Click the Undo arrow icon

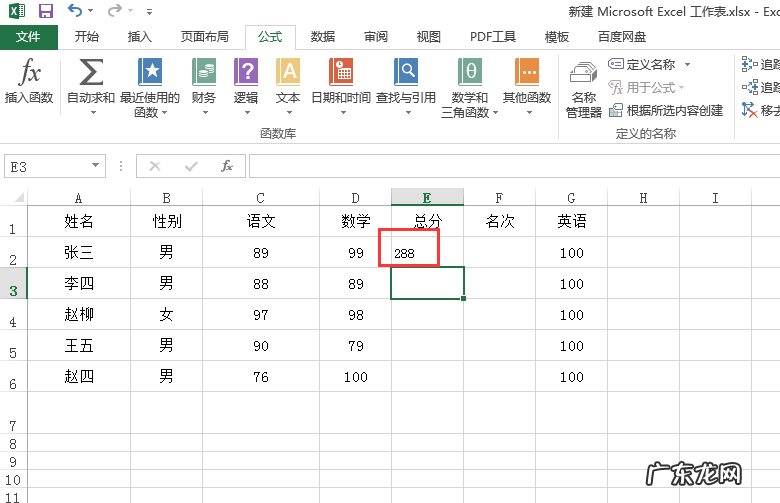point(75,10)
